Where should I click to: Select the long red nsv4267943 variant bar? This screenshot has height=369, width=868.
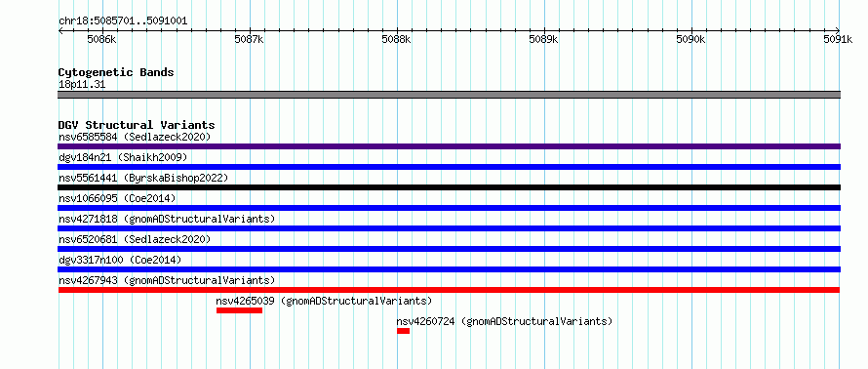click(449, 290)
